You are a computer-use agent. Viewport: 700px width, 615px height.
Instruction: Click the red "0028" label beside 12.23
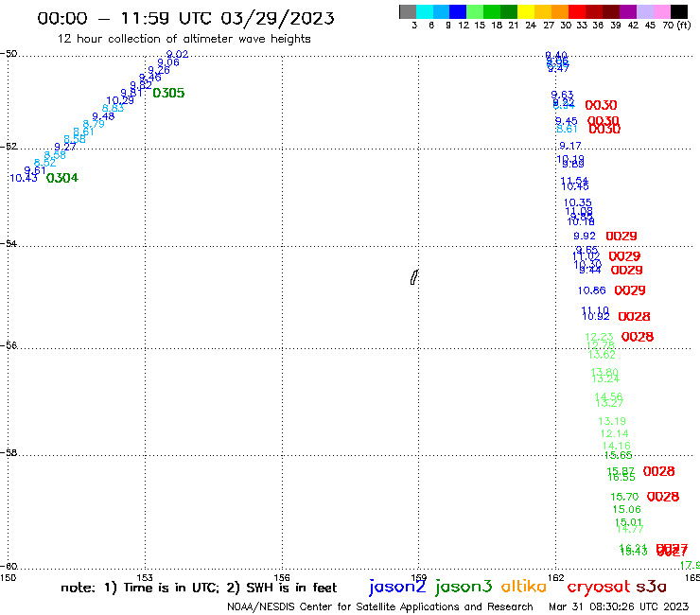pos(638,337)
